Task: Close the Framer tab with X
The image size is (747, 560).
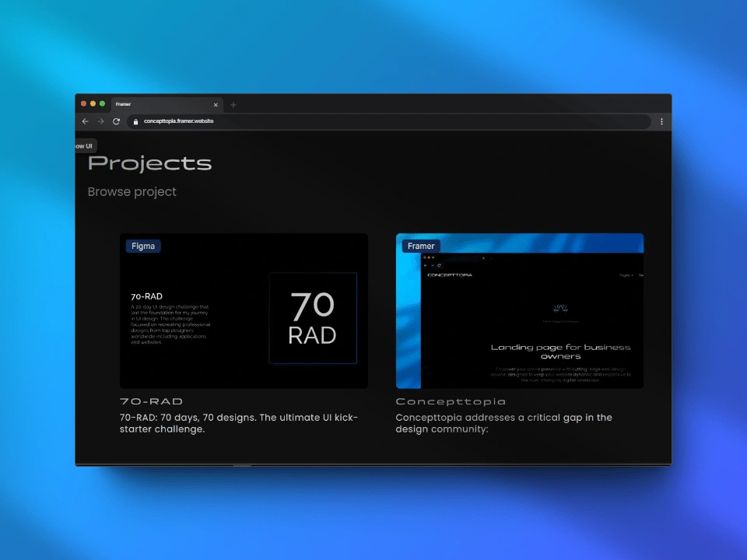Action: (216, 105)
